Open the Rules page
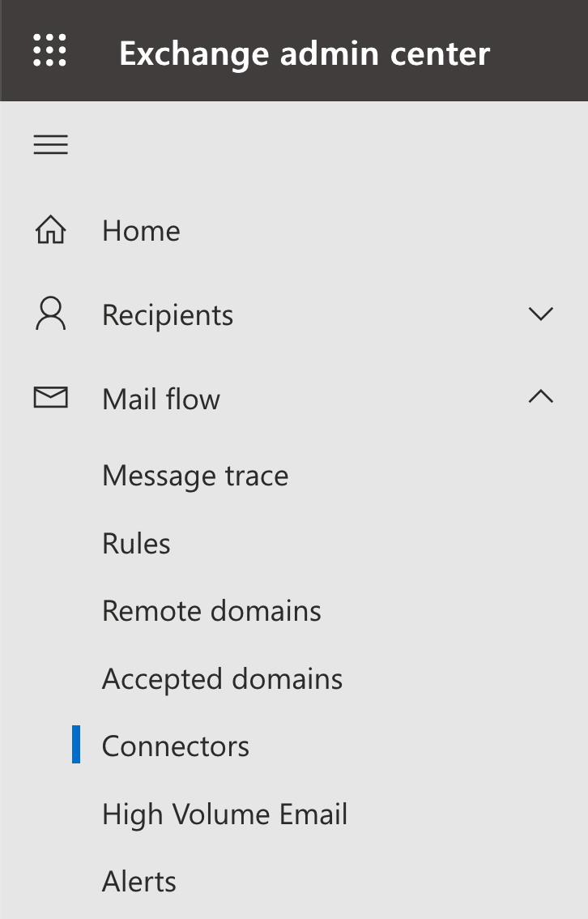The image size is (588, 919). pyautogui.click(x=136, y=543)
